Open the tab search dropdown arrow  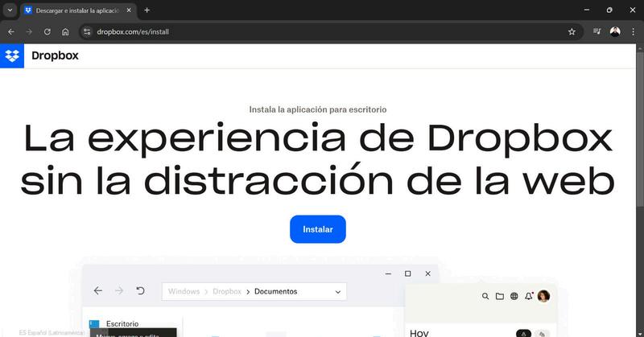pos(10,10)
